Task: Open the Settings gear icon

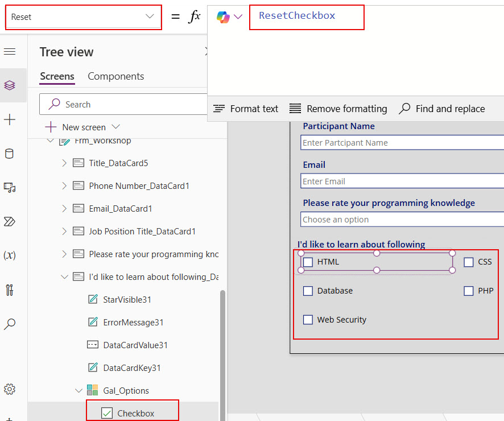Action: click(x=10, y=389)
